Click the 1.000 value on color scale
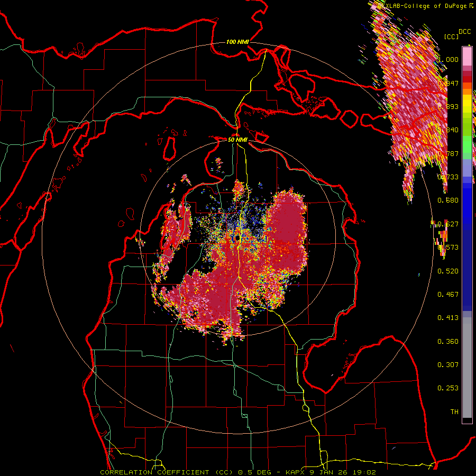This screenshot has height=476, width=476. 448,59
